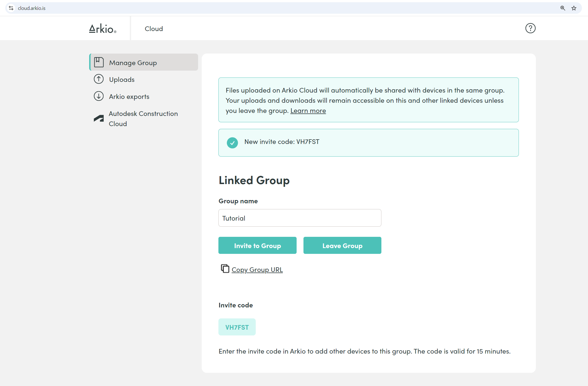Click the green checkmark success icon
Viewport: 588px width, 386px height.
[232, 143]
